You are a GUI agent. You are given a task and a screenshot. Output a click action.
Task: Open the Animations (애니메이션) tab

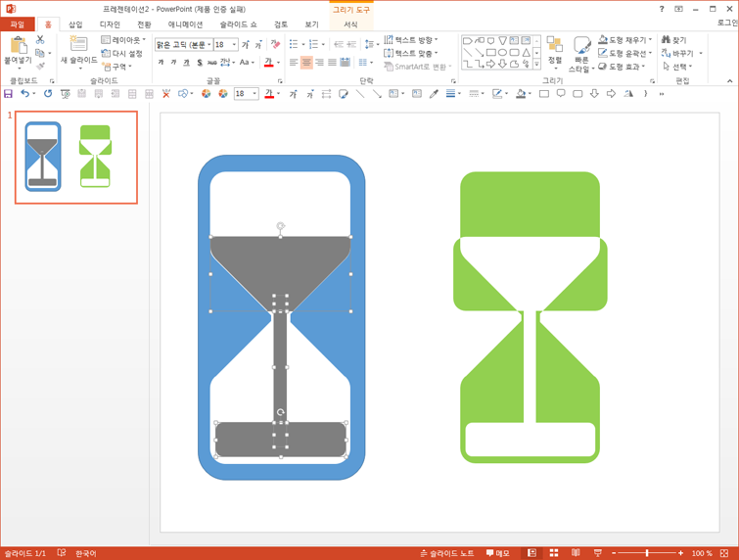coord(185,24)
